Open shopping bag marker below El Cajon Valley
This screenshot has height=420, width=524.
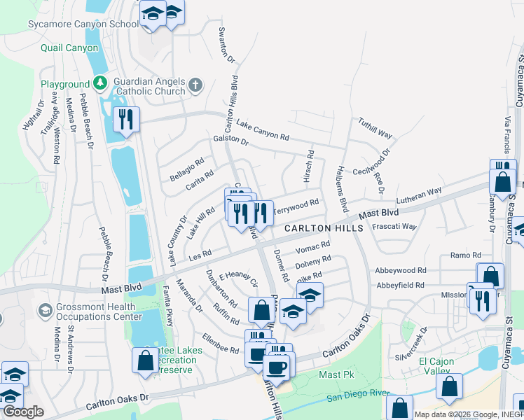pyautogui.click(x=449, y=388)
